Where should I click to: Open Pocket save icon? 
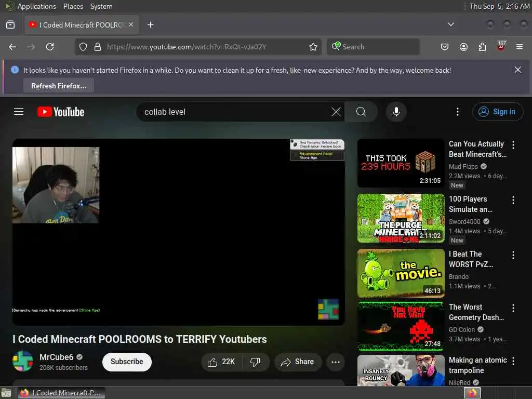pos(445,47)
